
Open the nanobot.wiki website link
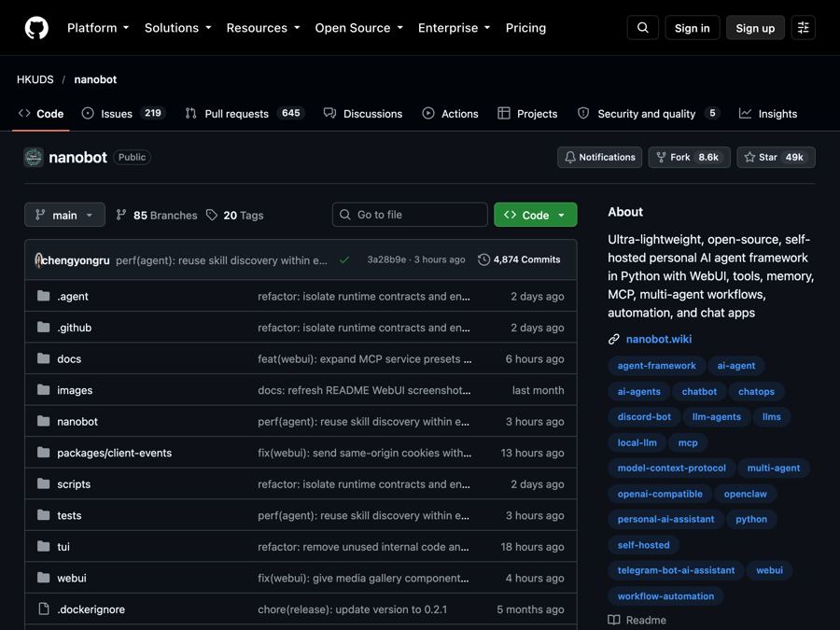click(658, 339)
